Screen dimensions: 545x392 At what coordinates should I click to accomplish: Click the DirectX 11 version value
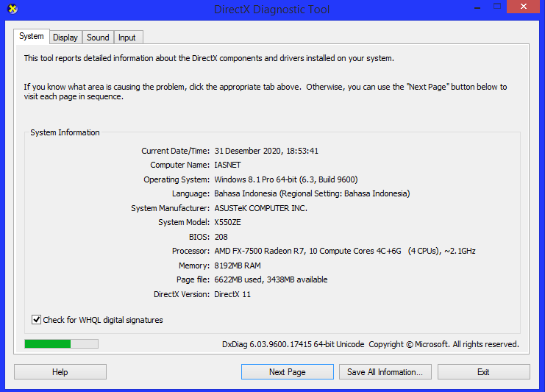point(232,294)
